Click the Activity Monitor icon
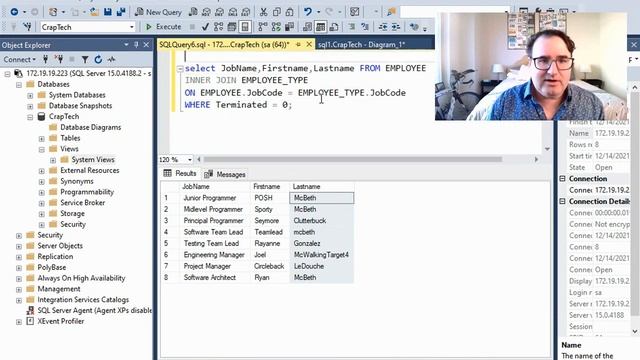Screen dimensions: 640x360 click(x=111, y=60)
